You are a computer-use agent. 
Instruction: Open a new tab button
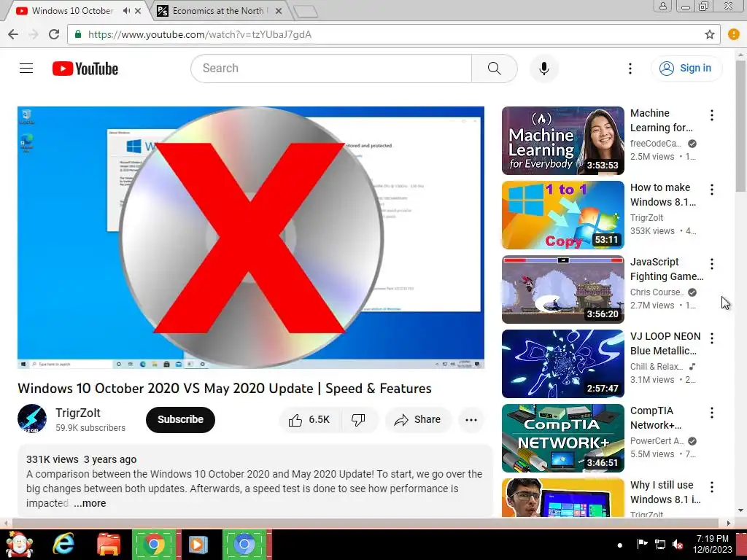(x=306, y=12)
